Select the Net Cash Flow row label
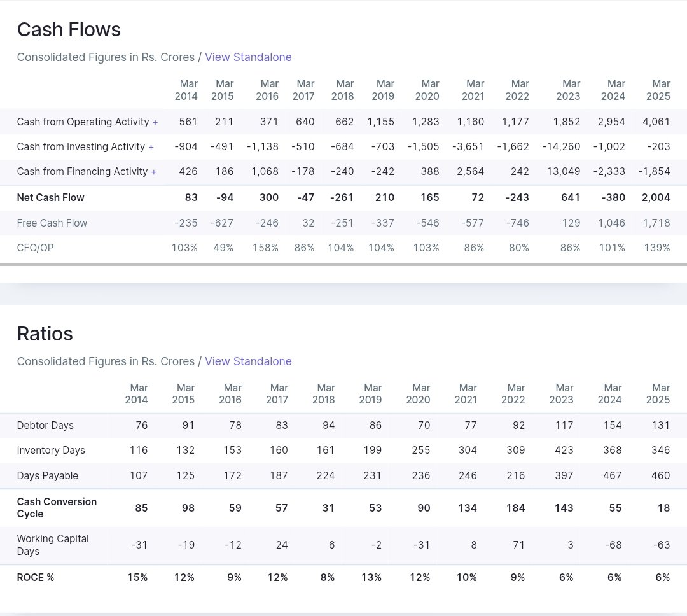Screen dimensions: 687x616 [50, 198]
